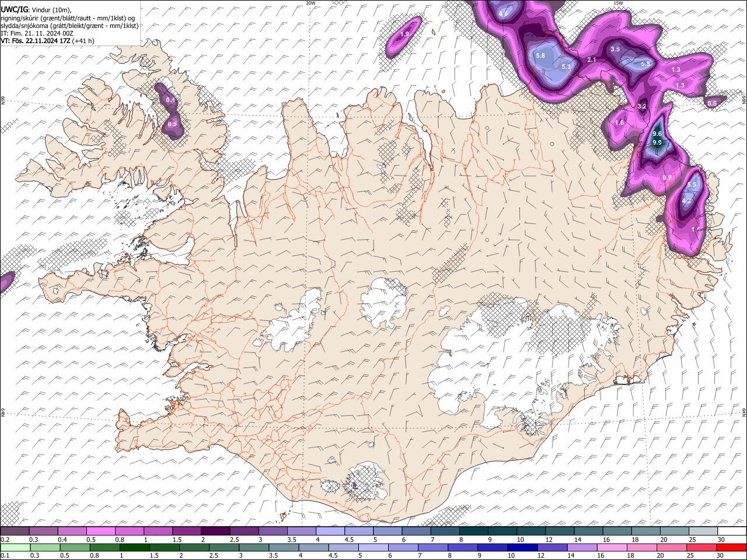Click the white 30 swatch on the upper scale
Viewport: 747px width, 560px height.
pyautogui.click(x=732, y=531)
